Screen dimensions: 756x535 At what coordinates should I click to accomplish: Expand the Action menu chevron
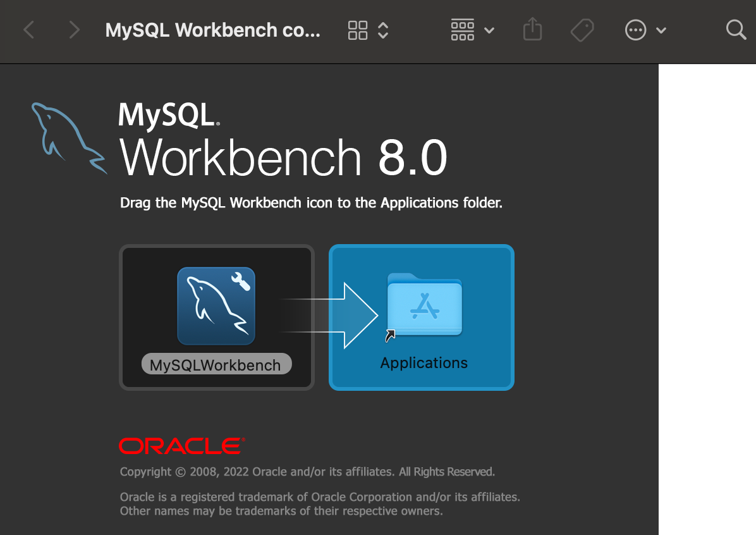[x=661, y=30]
